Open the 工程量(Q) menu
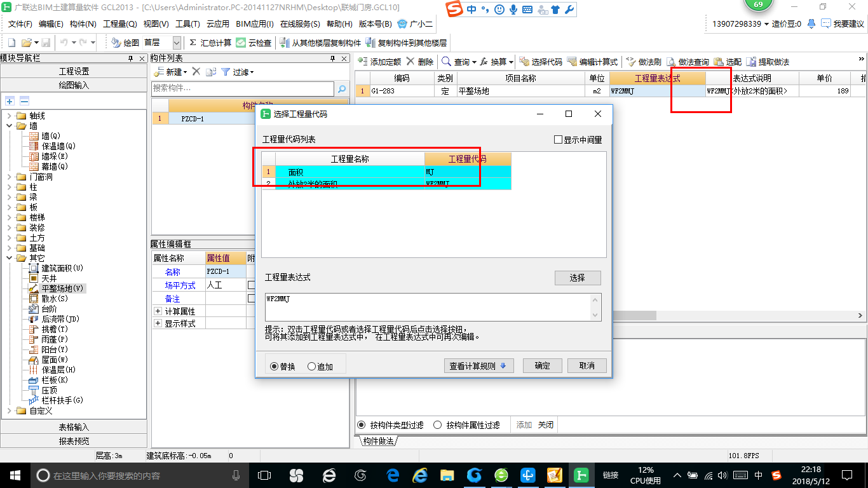 (119, 24)
